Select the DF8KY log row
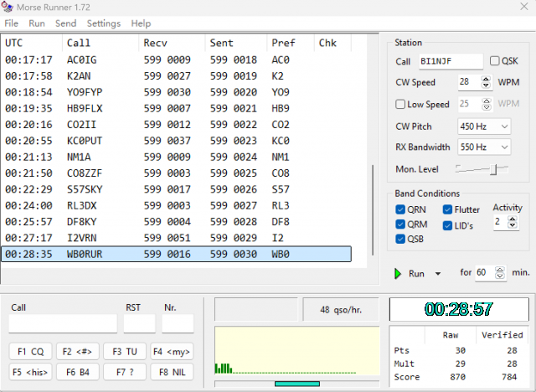The width and height of the screenshot is (536, 392). 177,222
